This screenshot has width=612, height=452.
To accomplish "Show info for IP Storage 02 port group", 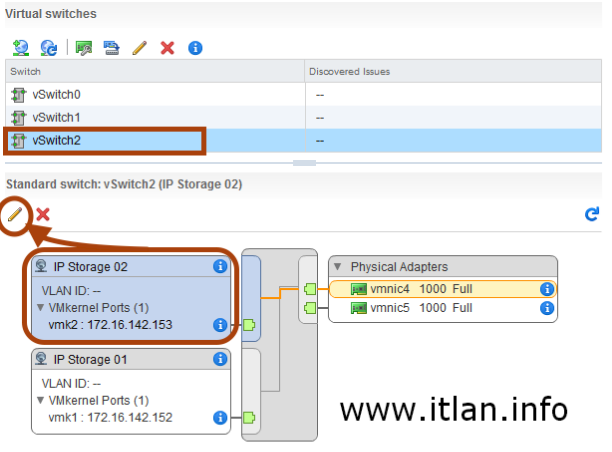I will point(220,266).
